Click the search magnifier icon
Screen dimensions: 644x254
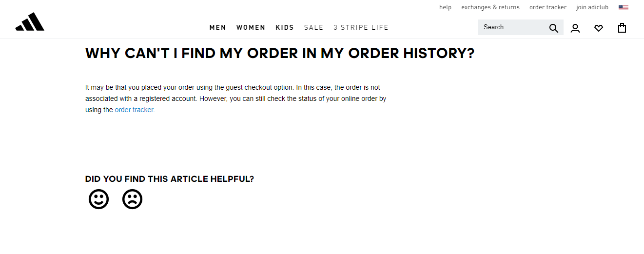pos(553,28)
